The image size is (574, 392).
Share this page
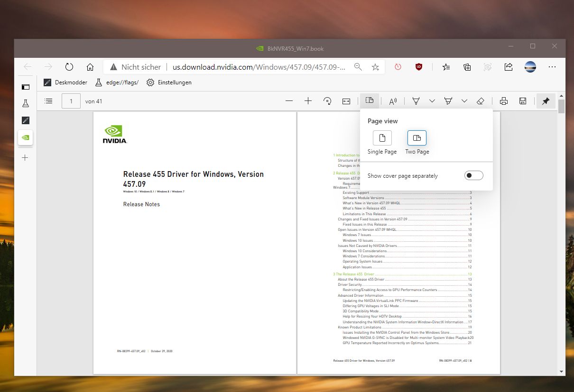[509, 67]
